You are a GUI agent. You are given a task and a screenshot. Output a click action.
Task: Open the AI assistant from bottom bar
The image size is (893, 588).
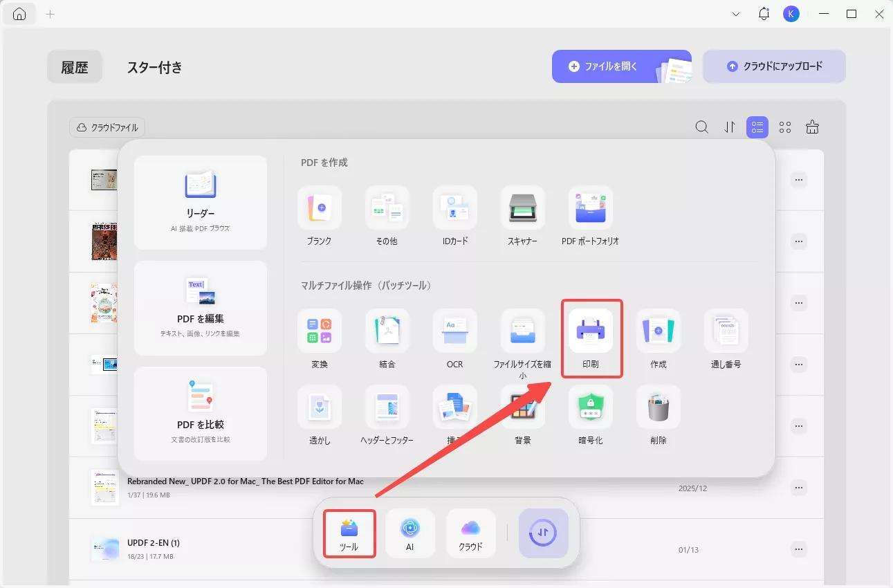point(409,533)
